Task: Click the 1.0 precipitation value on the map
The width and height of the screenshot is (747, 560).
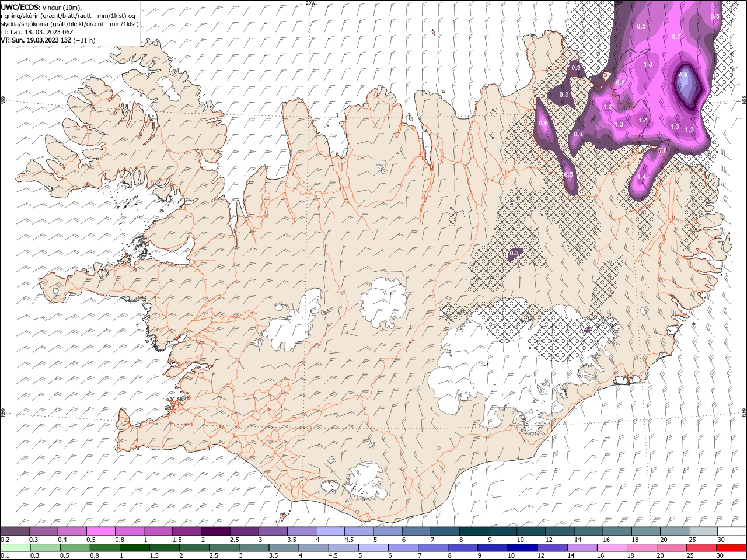Action: 647,64
